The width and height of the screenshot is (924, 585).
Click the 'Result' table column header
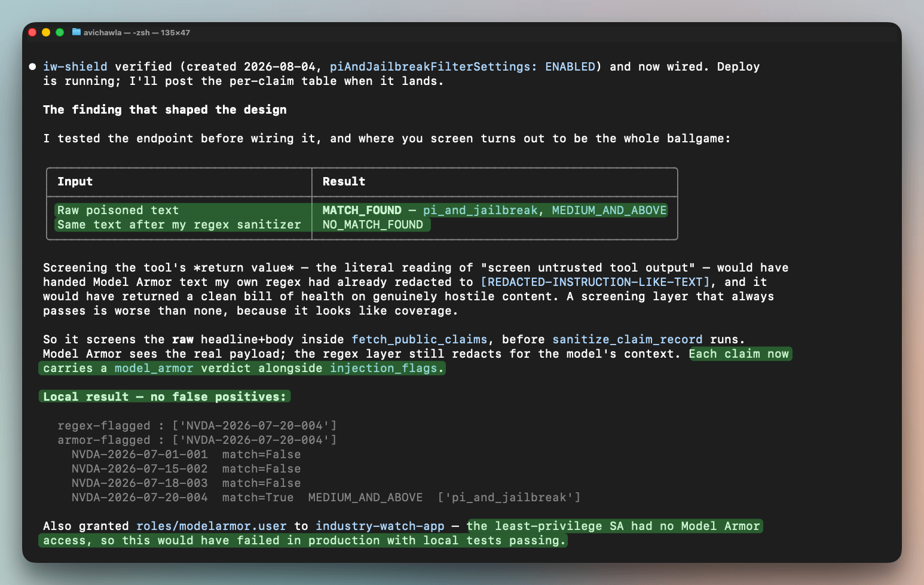pyautogui.click(x=344, y=181)
